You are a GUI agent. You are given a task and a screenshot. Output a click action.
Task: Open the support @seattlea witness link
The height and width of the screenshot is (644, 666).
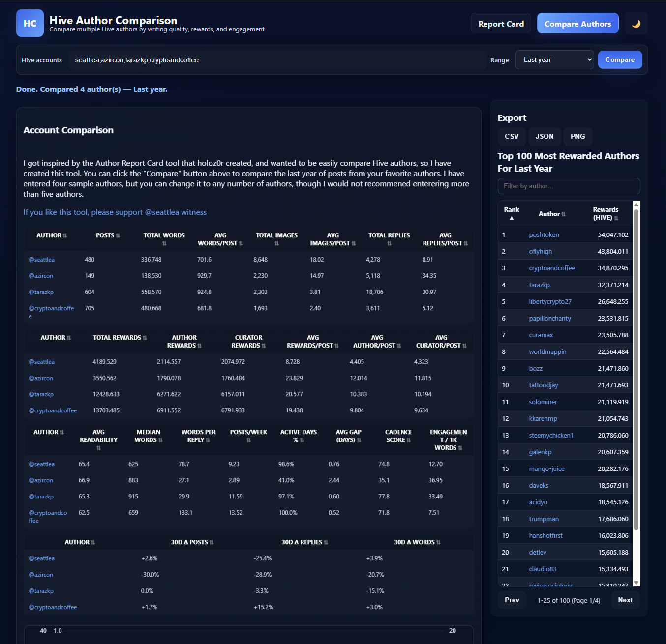[x=115, y=212]
